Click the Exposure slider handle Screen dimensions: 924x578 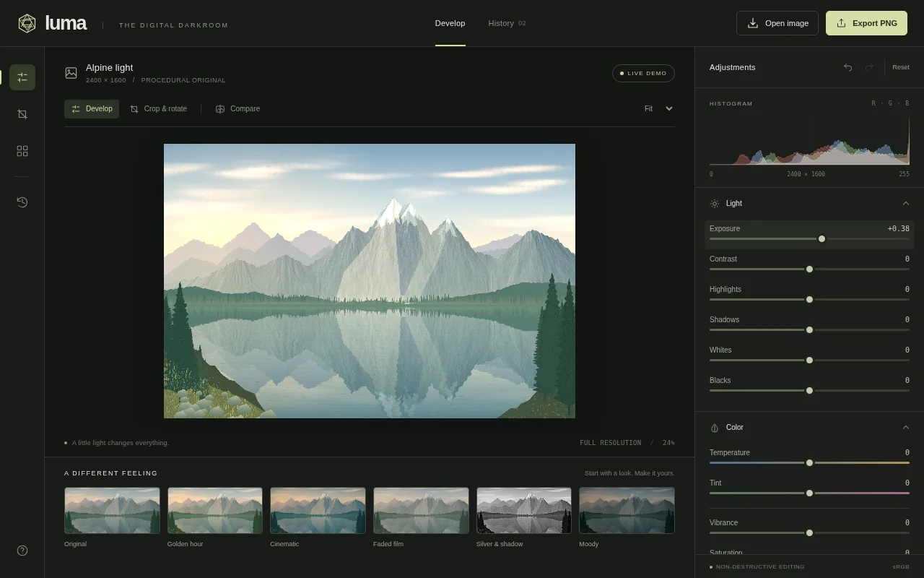click(821, 239)
